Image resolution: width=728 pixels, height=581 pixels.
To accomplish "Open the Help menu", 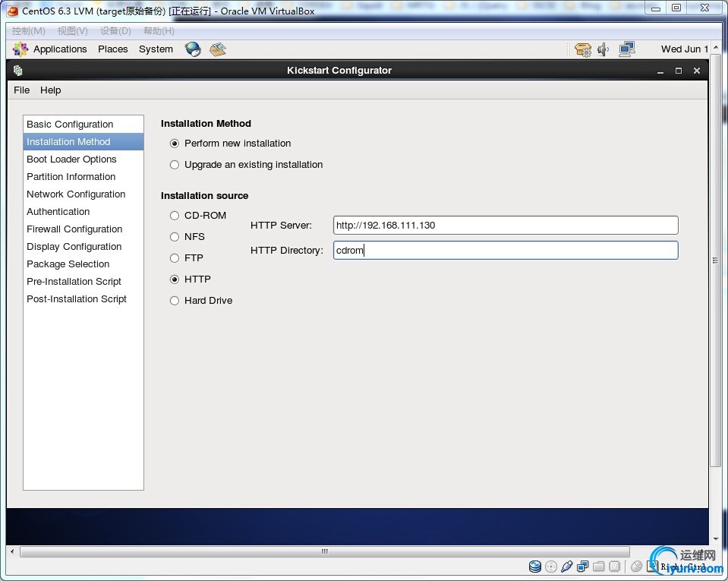I will [x=50, y=90].
